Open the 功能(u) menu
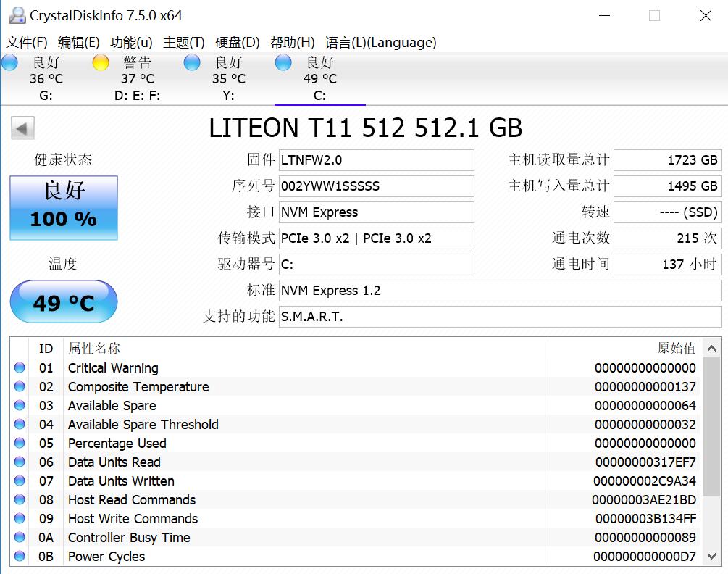The width and height of the screenshot is (728, 574). point(131,42)
